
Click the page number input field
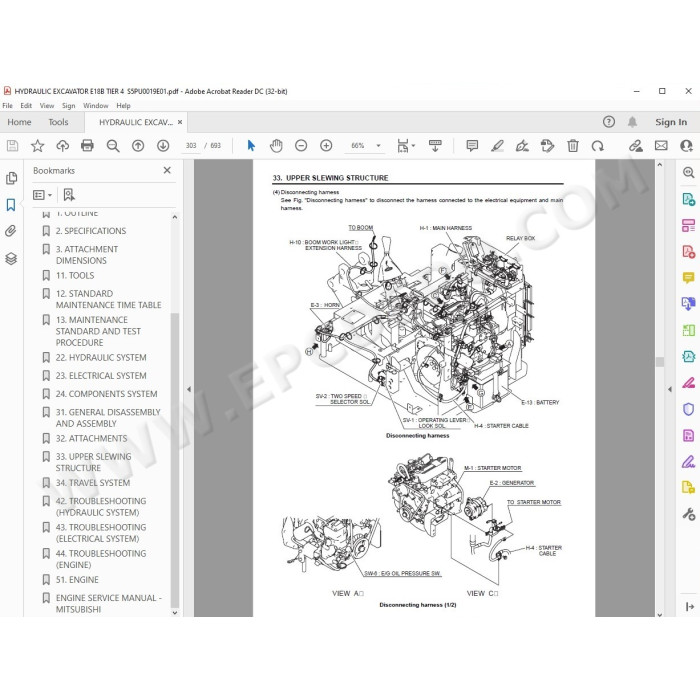(x=191, y=146)
